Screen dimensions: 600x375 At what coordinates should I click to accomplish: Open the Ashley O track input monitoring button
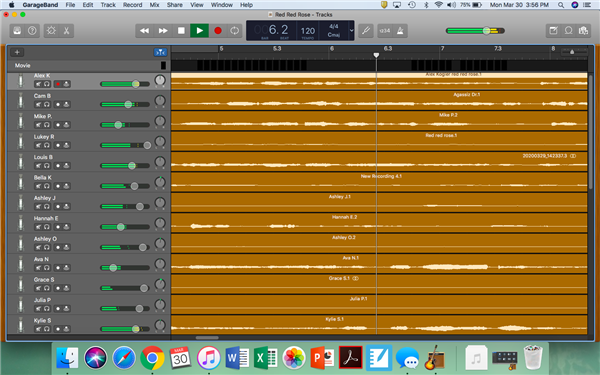click(66, 247)
